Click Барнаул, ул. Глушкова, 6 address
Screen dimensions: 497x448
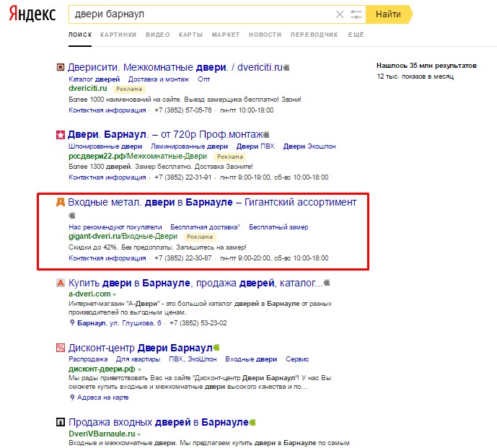point(119,323)
